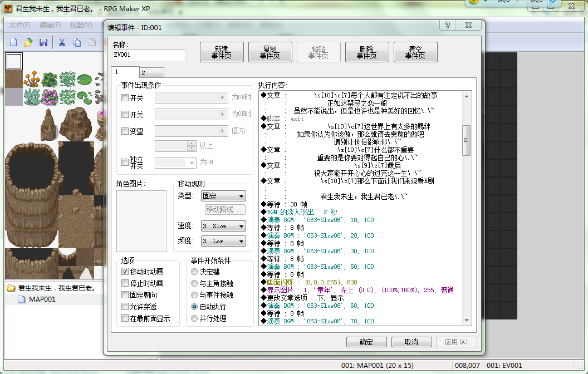Click the dialog help question-mark icon
This screenshot has height=374, width=588.
coord(447,25)
